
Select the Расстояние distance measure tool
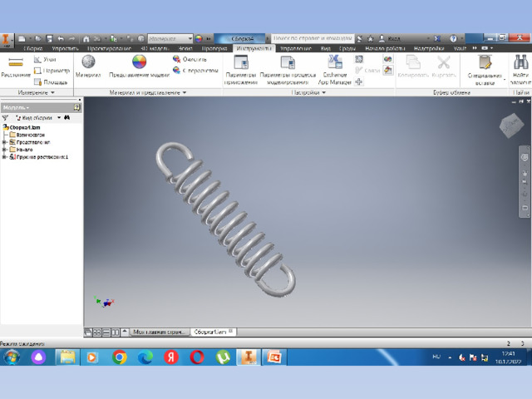coord(15,67)
